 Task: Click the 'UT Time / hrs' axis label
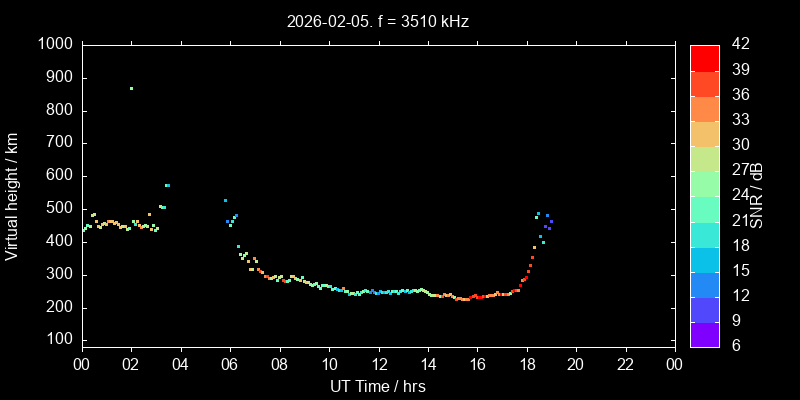377,386
